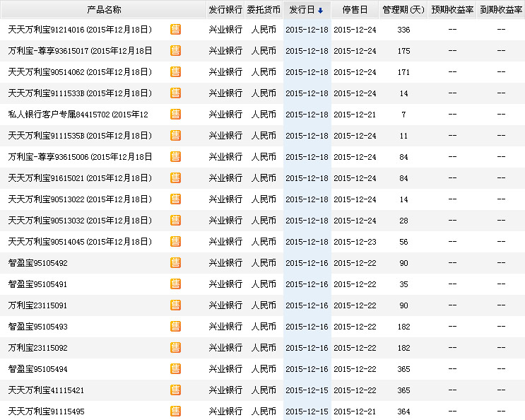Open product 天天万利宝41115421

(x=46, y=390)
